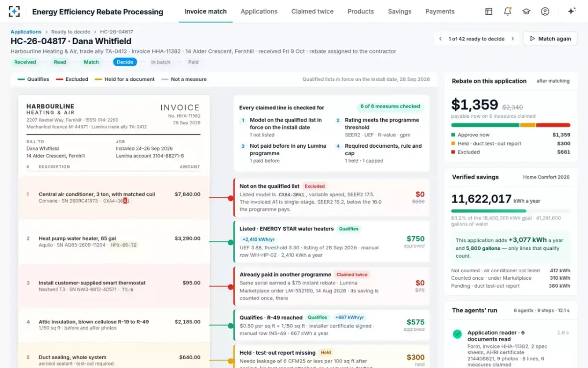Image resolution: width=588 pixels, height=368 pixels.
Task: Click the Approve now row in rebate panel
Action: coord(511,135)
